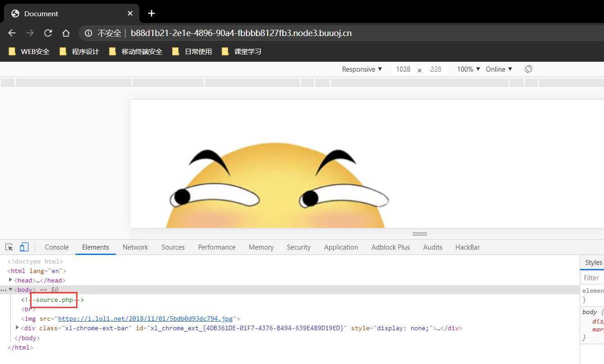604x364 pixels.
Task: Go to the browser home page
Action: (x=66, y=33)
